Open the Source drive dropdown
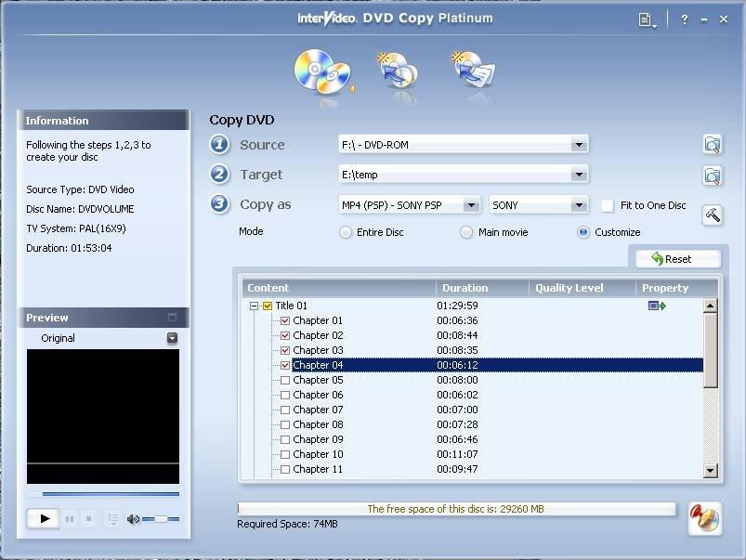Screen dimensions: 746x560 coord(579,145)
